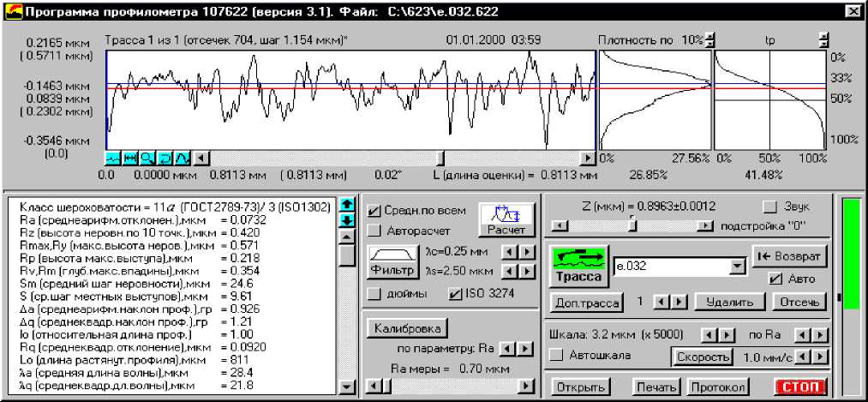The height and width of the screenshot is (402, 868).
Task: Click the graph horizontal scrollbar thumb
Action: 440,159
